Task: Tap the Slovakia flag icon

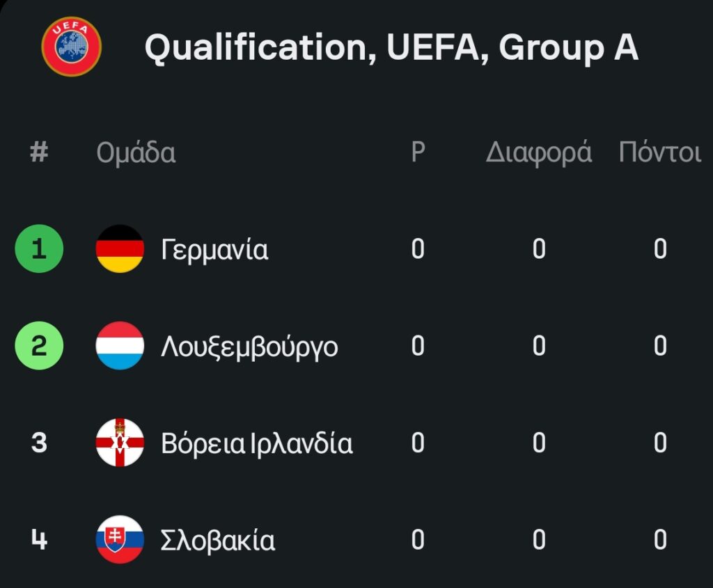Action: tap(120, 539)
